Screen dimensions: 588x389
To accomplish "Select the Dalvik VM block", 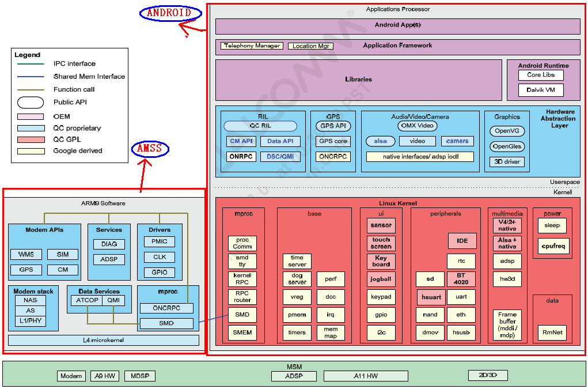I will tap(541, 90).
